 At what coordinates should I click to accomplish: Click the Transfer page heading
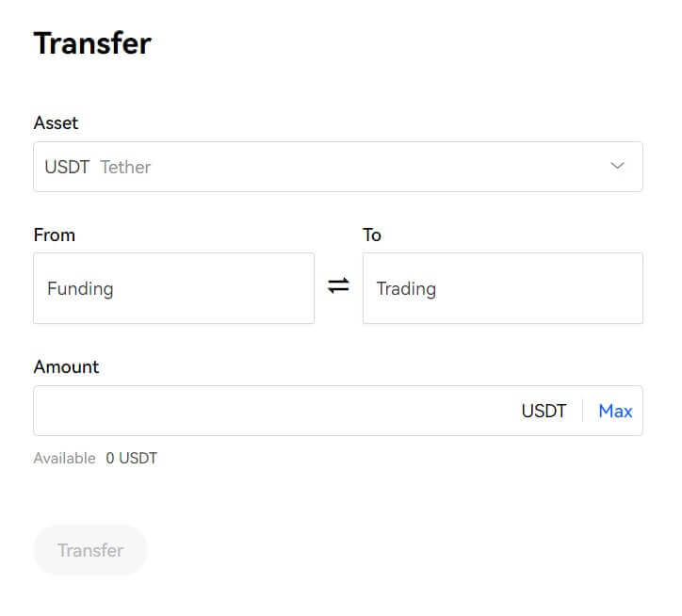pyautogui.click(x=92, y=43)
